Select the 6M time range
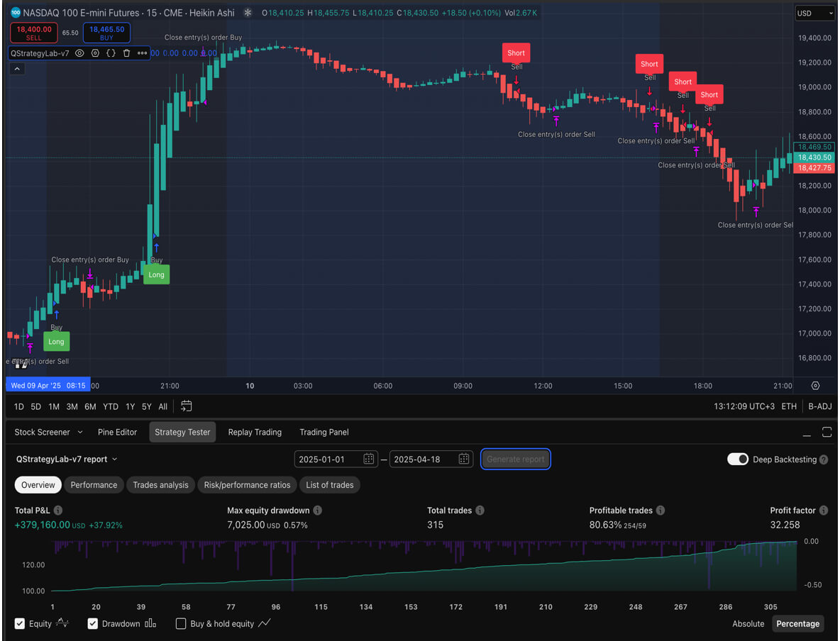 [90, 406]
